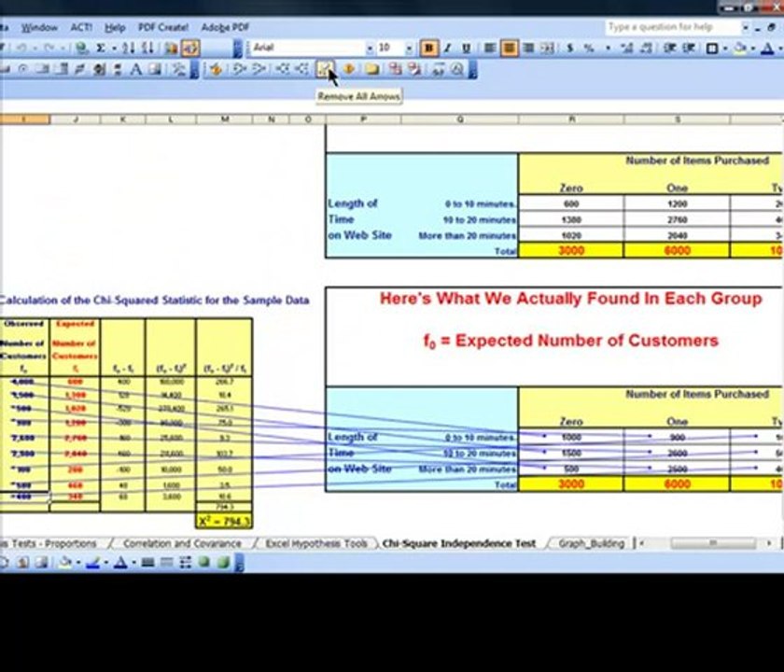Screen dimensions: 784x672
Task: Expand Drawing toolbar Fill Color dropdown arrow
Action: coord(78,563)
